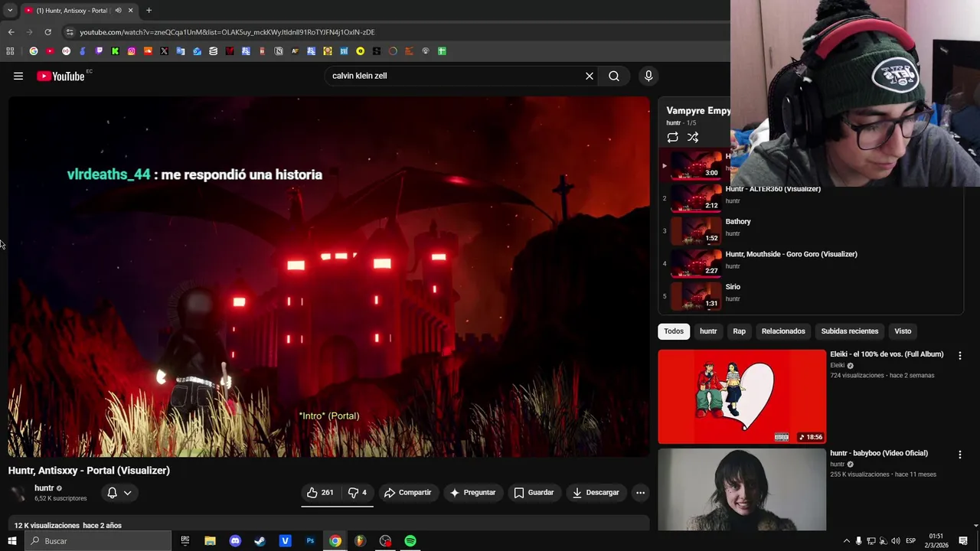Open the tab search dropdown arrow

tap(10, 11)
